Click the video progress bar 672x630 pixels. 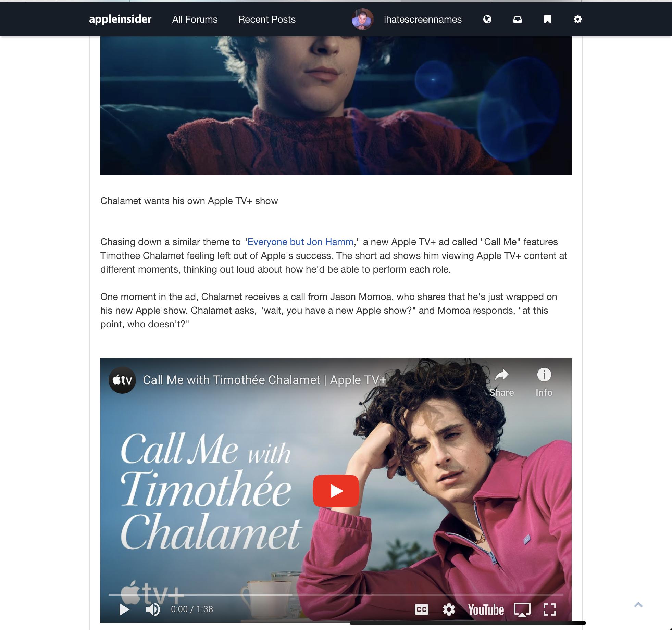(x=336, y=595)
